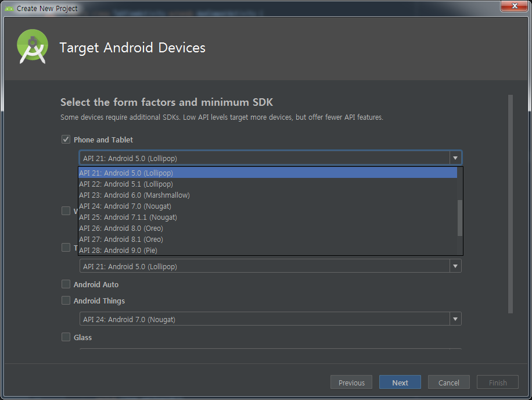Click the Previous button
532x400 pixels.
(351, 383)
